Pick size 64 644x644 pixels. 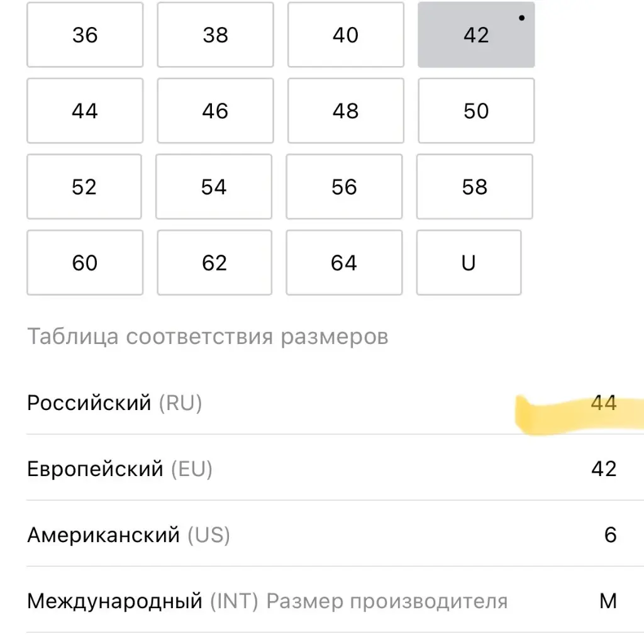[344, 262]
